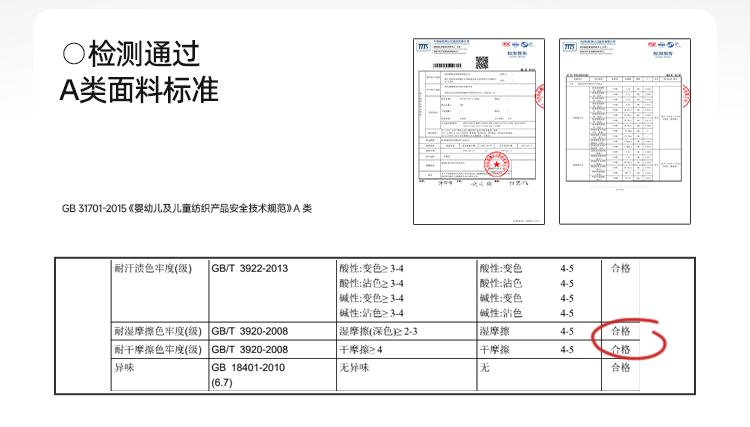
Task: Click the requirement '碱性:变色≥ 3-4'
Action: [x=372, y=298]
